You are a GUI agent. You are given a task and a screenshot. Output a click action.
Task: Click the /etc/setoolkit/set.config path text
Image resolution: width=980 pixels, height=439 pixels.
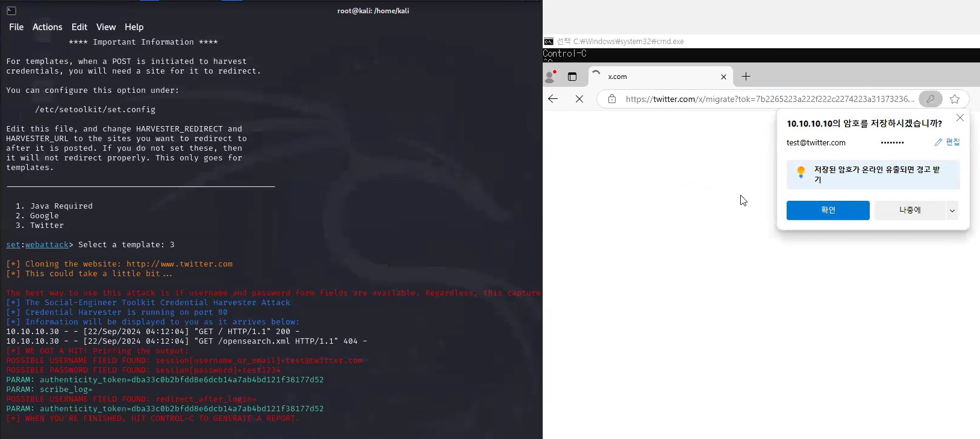(95, 110)
